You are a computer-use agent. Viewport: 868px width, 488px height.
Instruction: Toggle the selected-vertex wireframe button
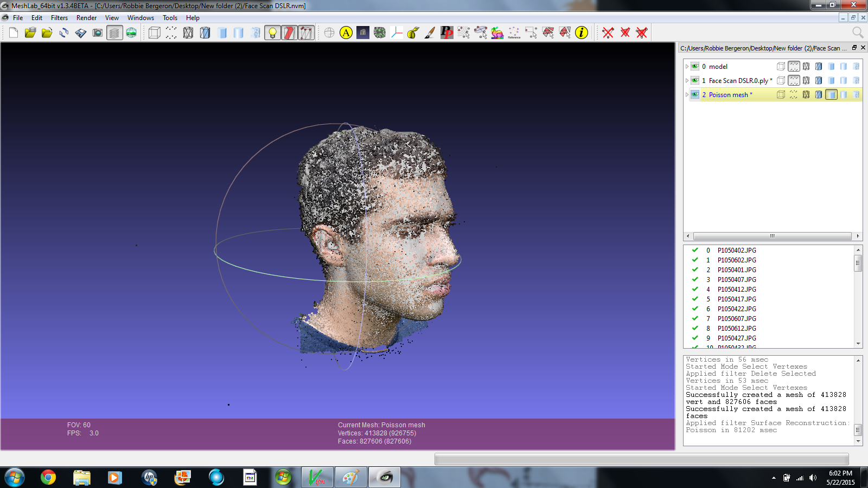306,33
